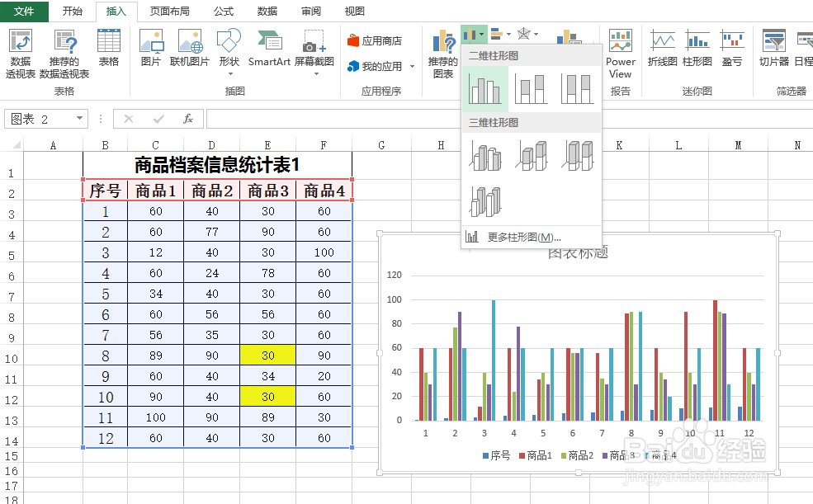Choose 3D stacked column chart
Image resolution: width=813 pixels, height=504 pixels.
[532, 157]
